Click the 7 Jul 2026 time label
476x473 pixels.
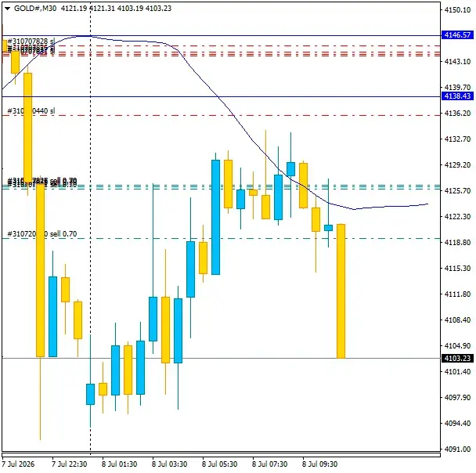(x=18, y=464)
